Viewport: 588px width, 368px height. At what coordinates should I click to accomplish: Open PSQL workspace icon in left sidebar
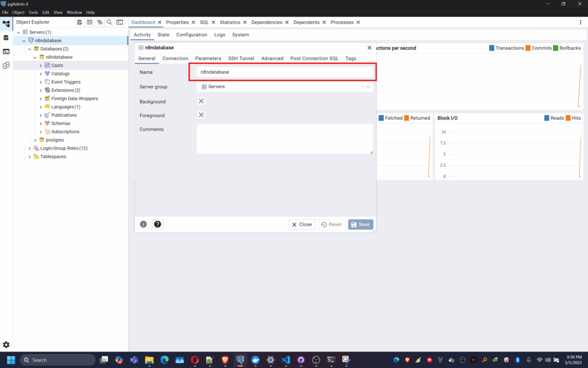click(x=6, y=51)
